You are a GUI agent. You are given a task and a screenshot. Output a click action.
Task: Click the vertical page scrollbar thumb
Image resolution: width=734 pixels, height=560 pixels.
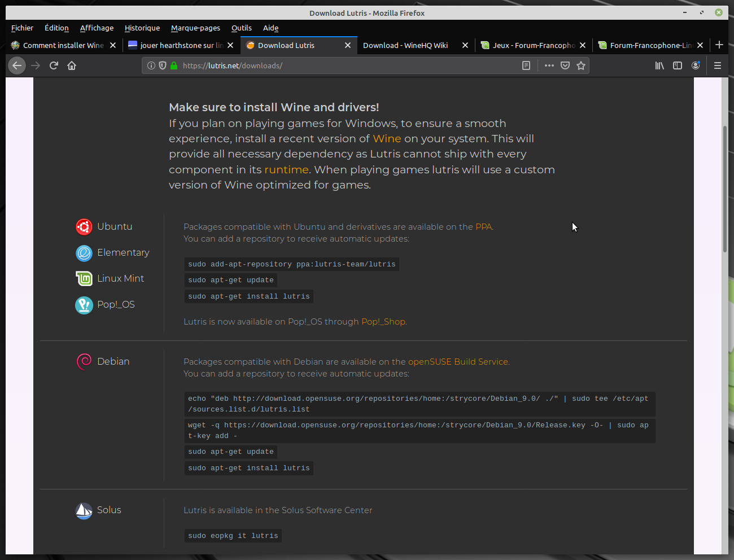pos(725,189)
